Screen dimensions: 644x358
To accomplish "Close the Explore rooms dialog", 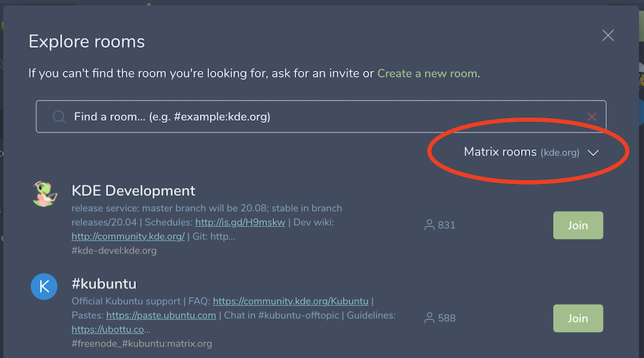I will [x=608, y=36].
